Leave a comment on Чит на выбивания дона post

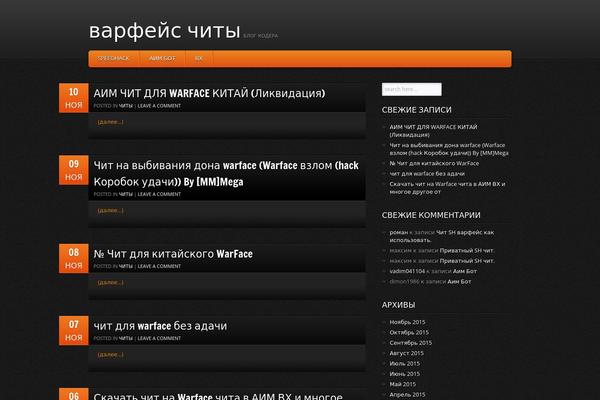(159, 194)
